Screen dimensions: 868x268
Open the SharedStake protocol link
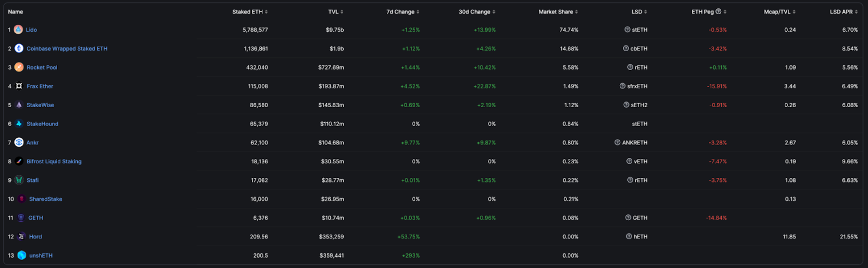coord(46,199)
